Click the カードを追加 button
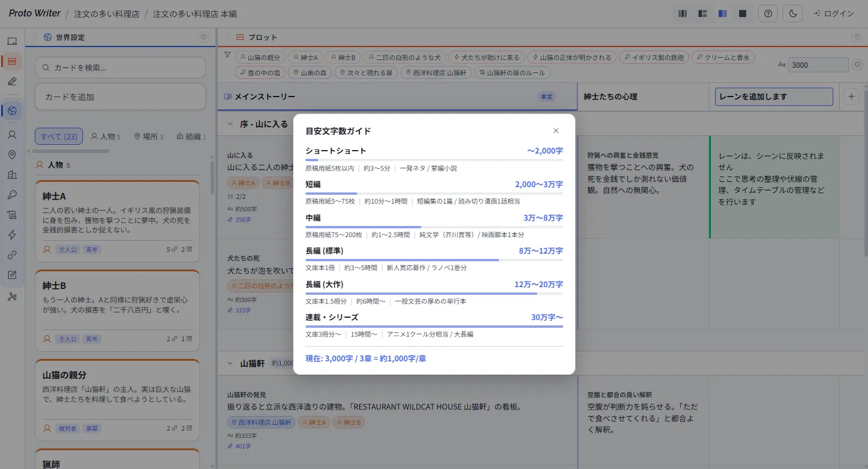This screenshot has width=868, height=469. (x=120, y=97)
